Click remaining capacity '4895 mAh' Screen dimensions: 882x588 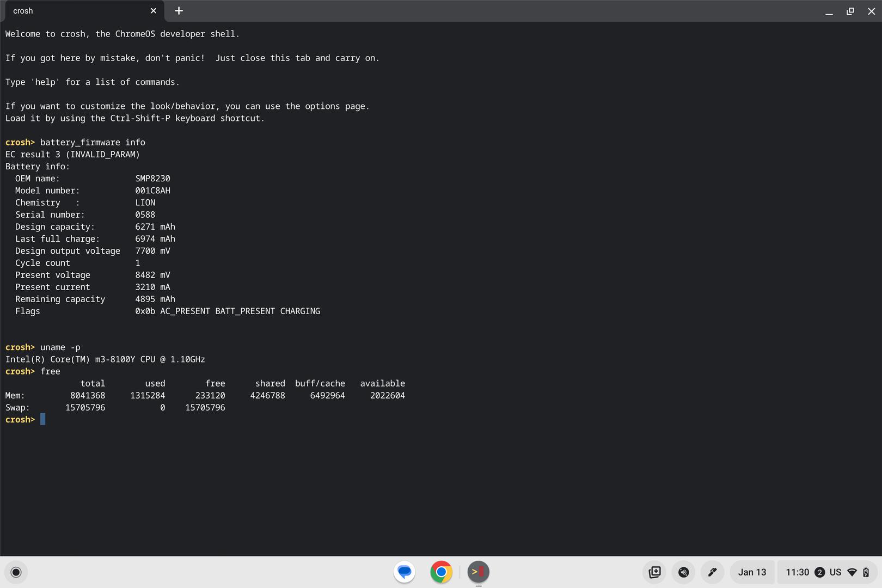click(155, 299)
